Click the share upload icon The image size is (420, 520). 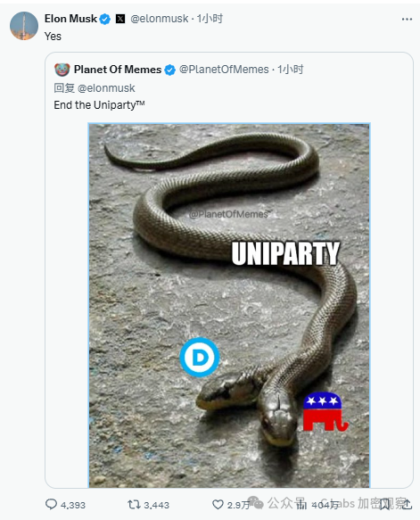[408, 504]
